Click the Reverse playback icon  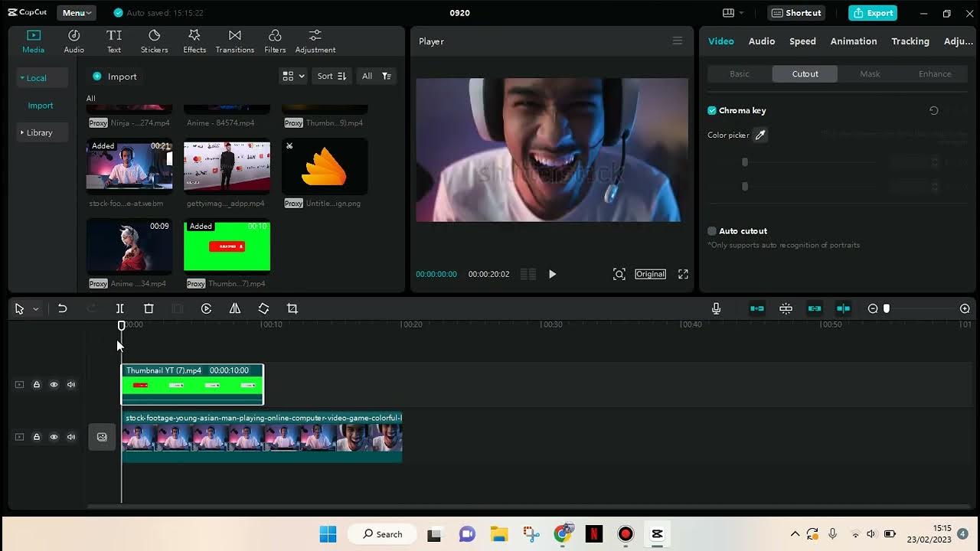(206, 308)
